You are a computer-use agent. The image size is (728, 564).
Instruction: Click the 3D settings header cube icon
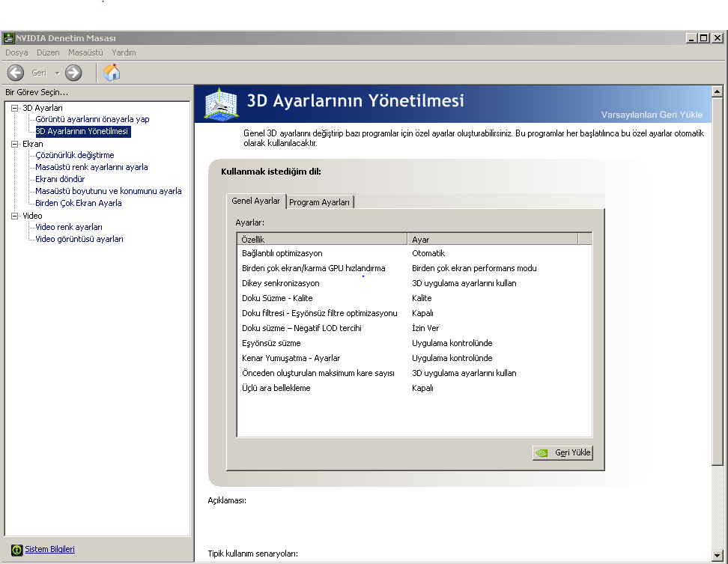click(222, 104)
